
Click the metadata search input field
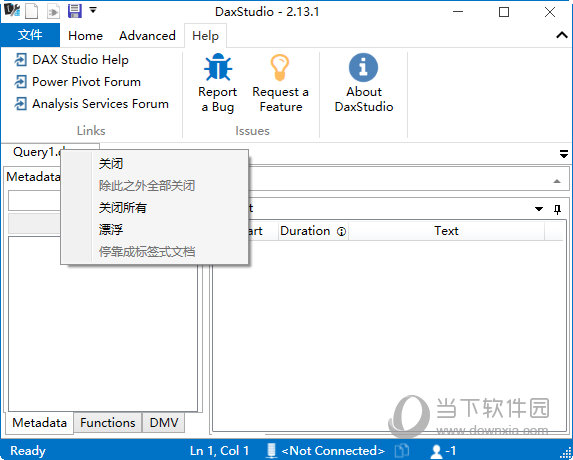pos(34,201)
